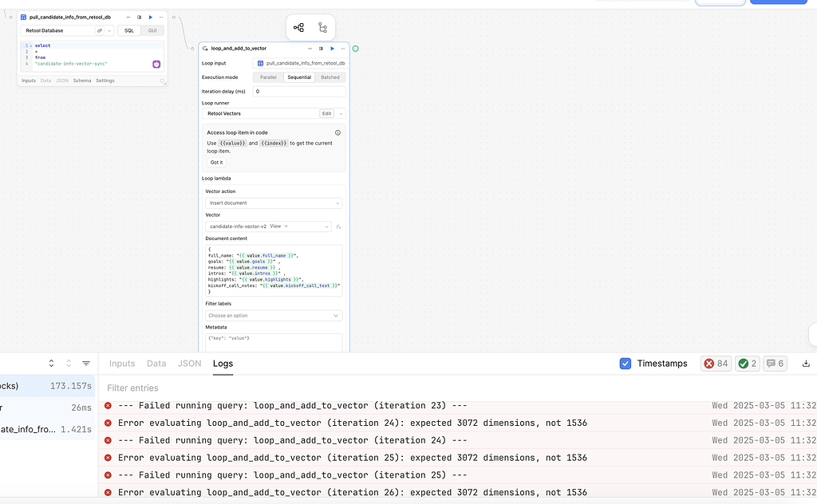Click the fx icon beside Vector field
Viewport: 817px width, 504px height.
pos(338,226)
